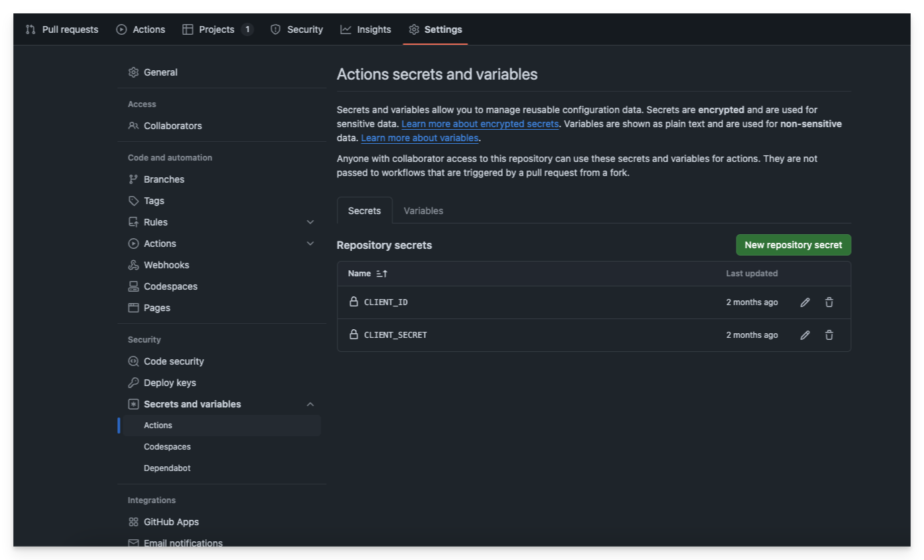This screenshot has width=924, height=560.
Task: Delete CLIENT_ID with the trash icon
Action: tap(829, 302)
